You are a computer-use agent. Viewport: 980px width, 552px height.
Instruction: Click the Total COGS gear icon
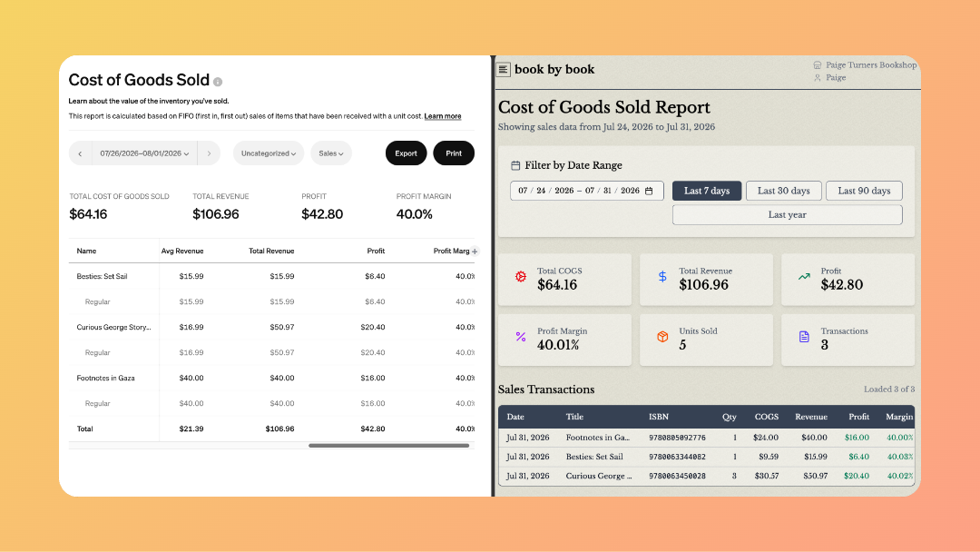pos(521,276)
